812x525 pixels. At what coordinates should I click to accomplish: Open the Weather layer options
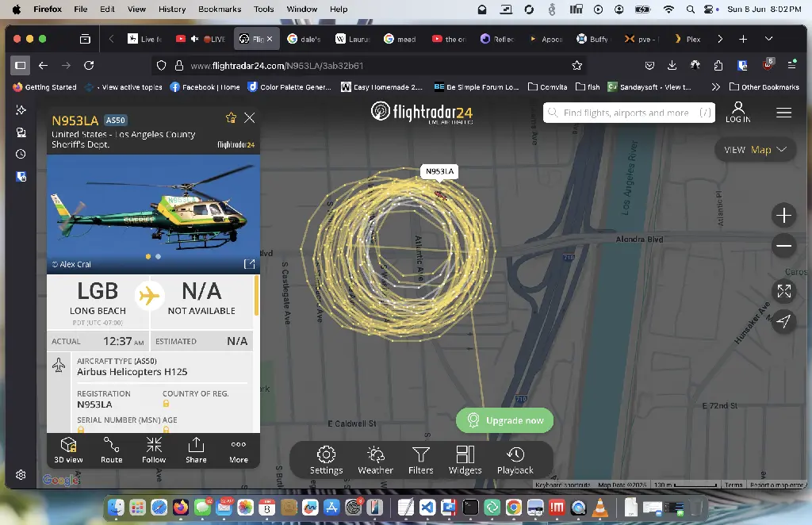[x=375, y=460]
